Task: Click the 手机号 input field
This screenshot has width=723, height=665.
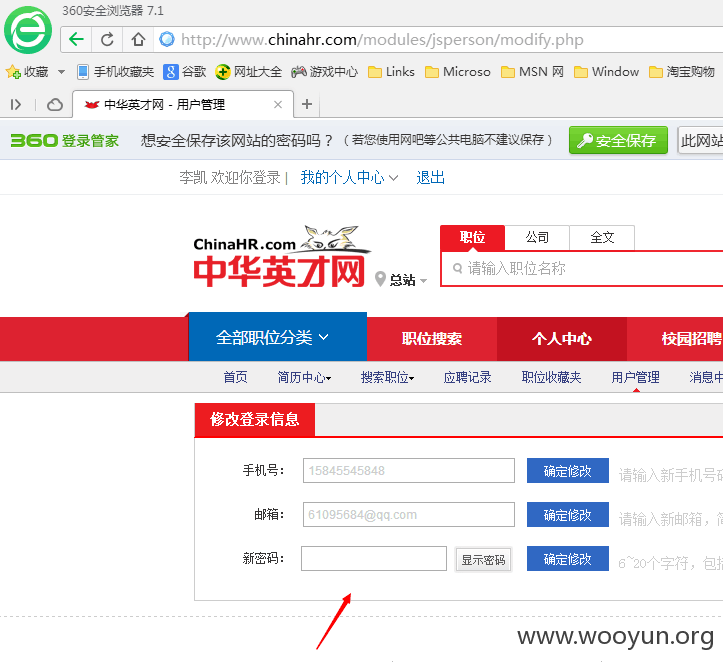Action: [x=409, y=470]
